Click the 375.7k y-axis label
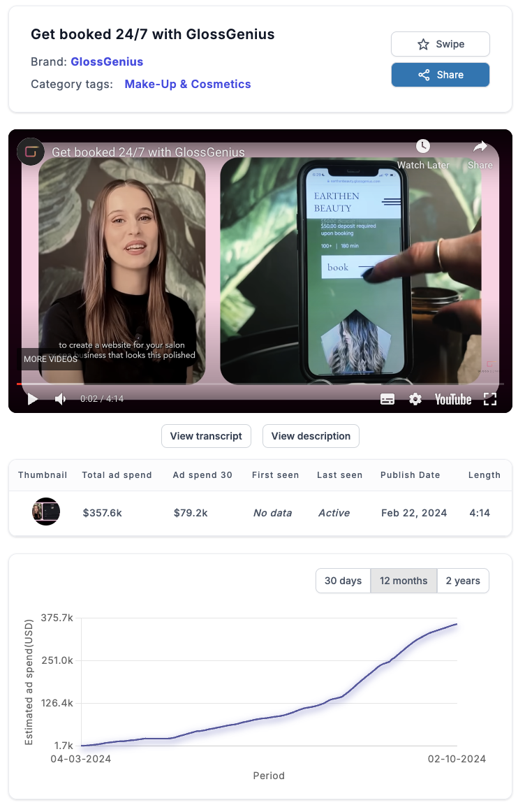 click(57, 618)
